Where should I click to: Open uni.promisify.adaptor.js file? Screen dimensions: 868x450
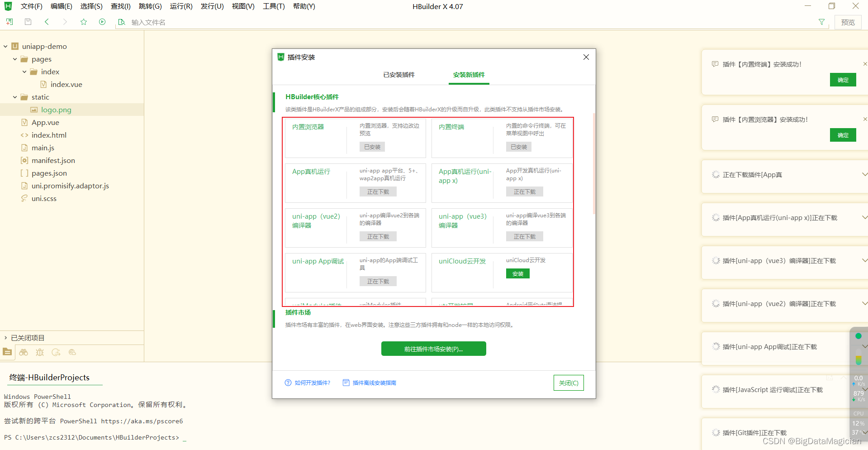70,186
